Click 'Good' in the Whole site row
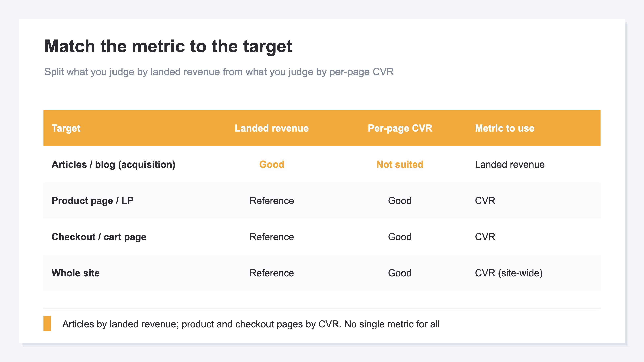This screenshot has width=644, height=362. coord(400,273)
